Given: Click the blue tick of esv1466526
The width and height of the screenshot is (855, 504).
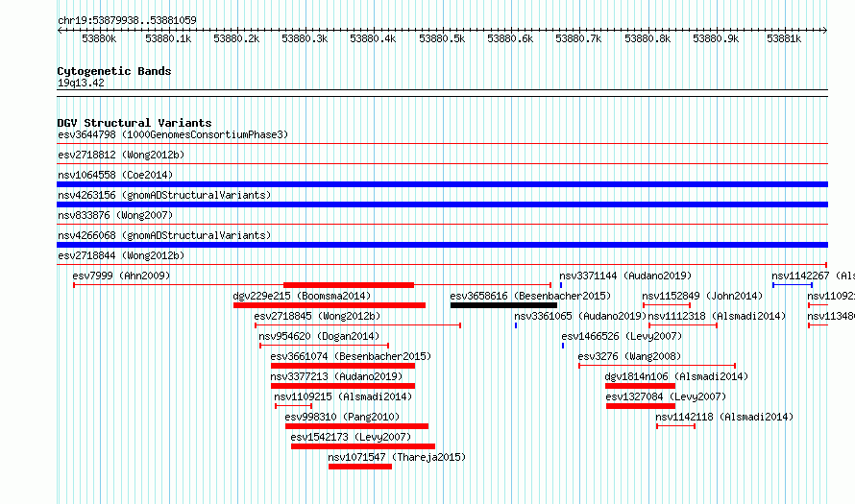Looking at the screenshot, I should pos(563,346).
